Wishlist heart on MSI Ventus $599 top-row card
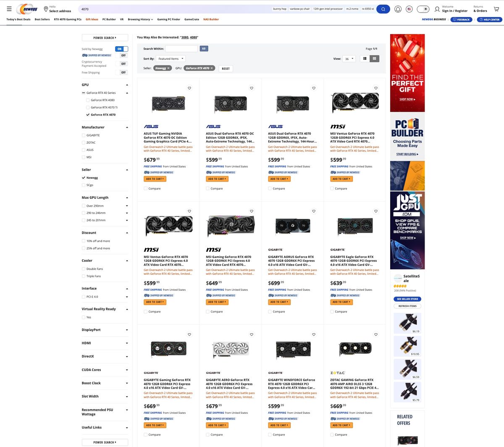504x447 pixels. [x=376, y=88]
